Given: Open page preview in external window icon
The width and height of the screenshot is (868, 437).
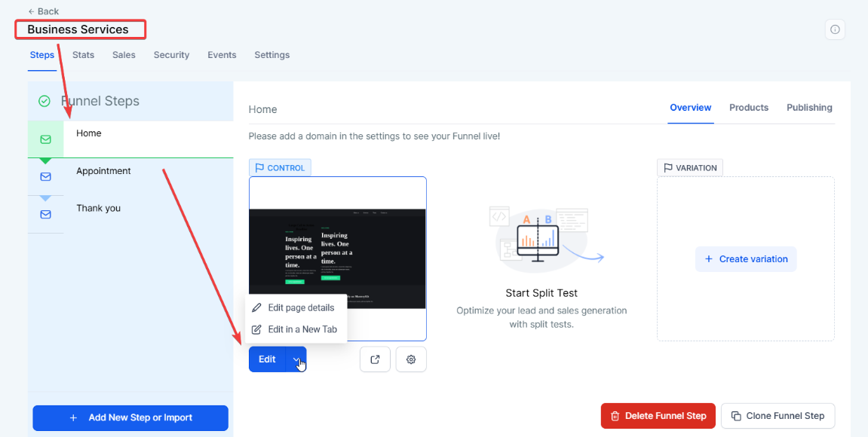Looking at the screenshot, I should point(376,359).
